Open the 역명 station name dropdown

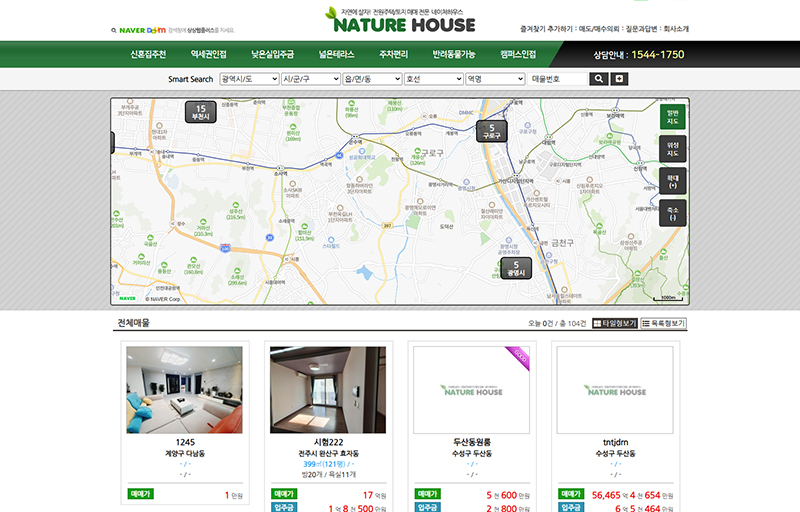[x=495, y=79]
